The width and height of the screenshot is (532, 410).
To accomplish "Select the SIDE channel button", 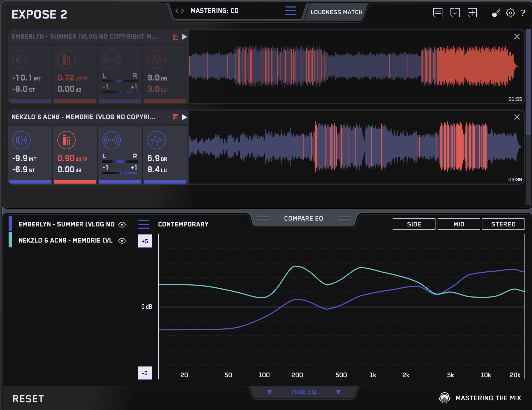I will tap(414, 224).
